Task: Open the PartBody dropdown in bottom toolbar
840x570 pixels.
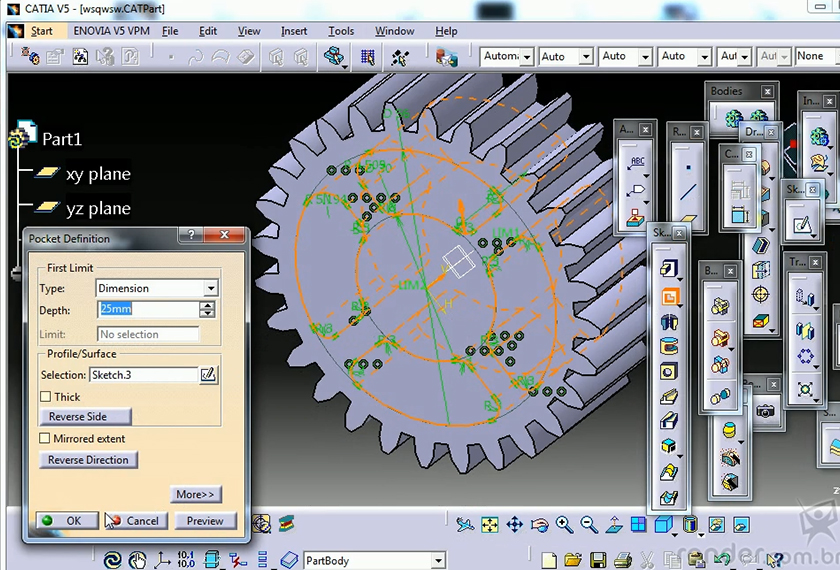Action: click(438, 561)
